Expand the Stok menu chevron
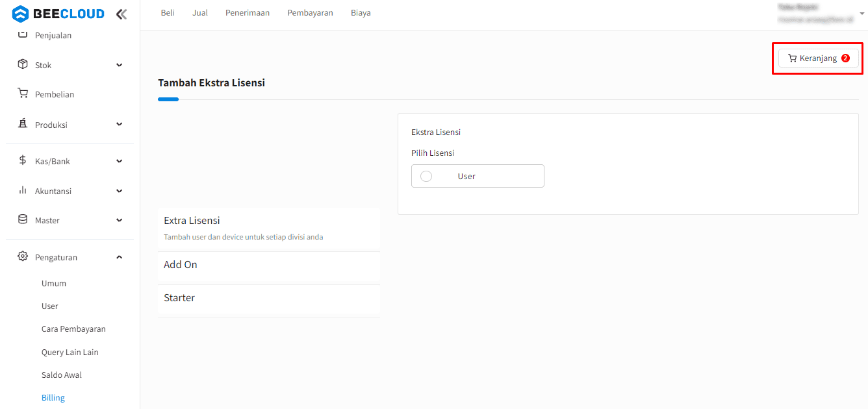Image resolution: width=868 pixels, height=409 pixels. [x=119, y=65]
